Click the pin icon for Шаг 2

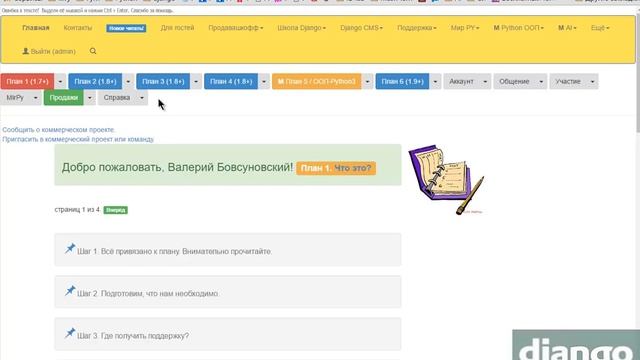pos(70,291)
